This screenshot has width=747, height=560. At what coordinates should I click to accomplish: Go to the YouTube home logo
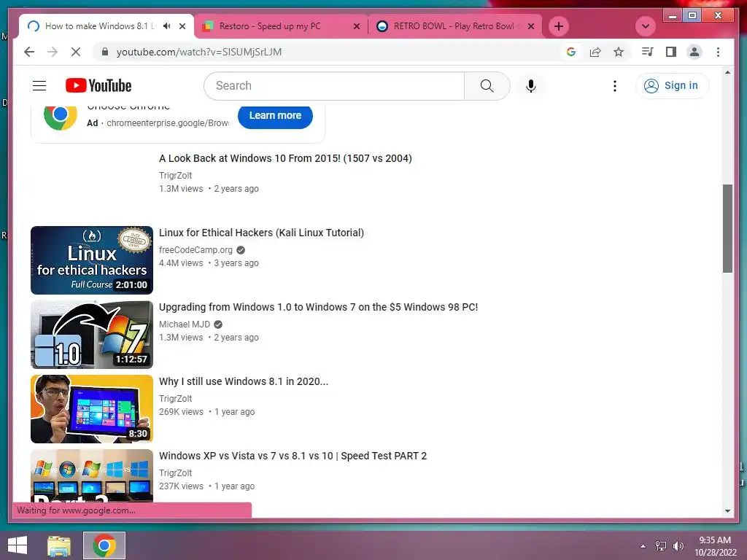pos(98,86)
